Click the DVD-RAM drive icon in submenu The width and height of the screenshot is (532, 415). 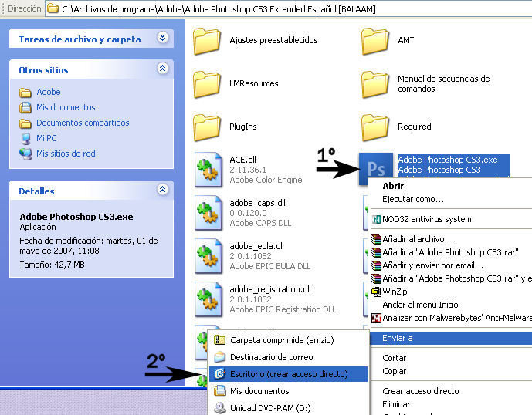tap(219, 407)
